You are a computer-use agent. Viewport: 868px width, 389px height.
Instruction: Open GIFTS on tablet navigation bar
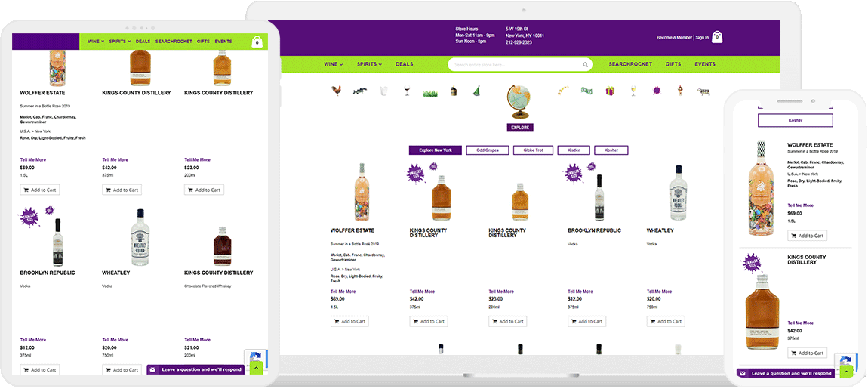pos(203,42)
